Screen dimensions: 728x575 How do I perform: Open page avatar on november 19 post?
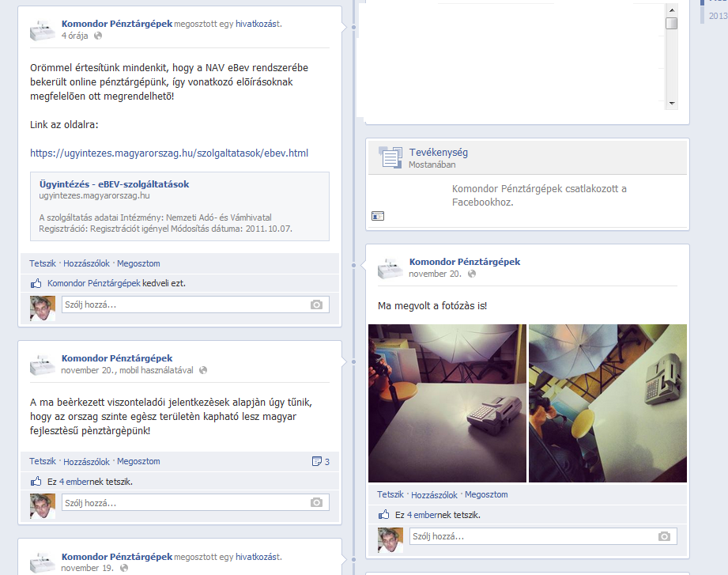pyautogui.click(x=42, y=563)
